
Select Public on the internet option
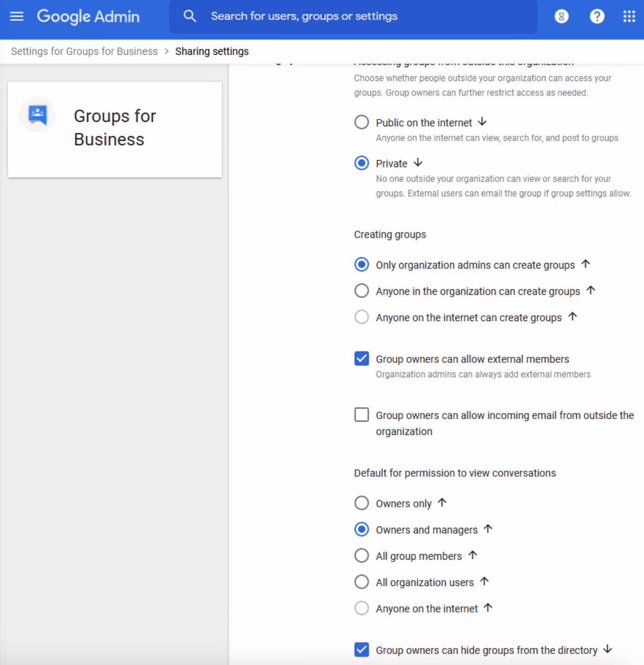click(362, 122)
